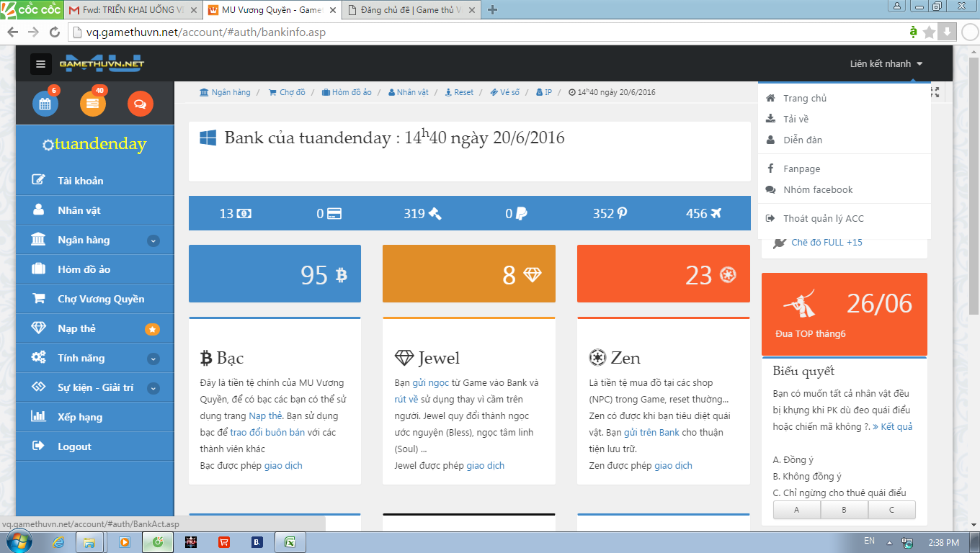Expand the Tính năng sidebar submenu
The height and width of the screenshot is (553, 980).
coord(153,359)
